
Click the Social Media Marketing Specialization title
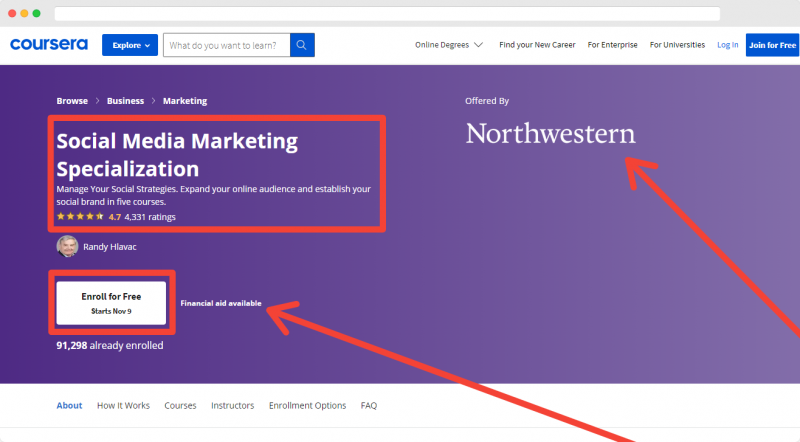pyautogui.click(x=177, y=155)
